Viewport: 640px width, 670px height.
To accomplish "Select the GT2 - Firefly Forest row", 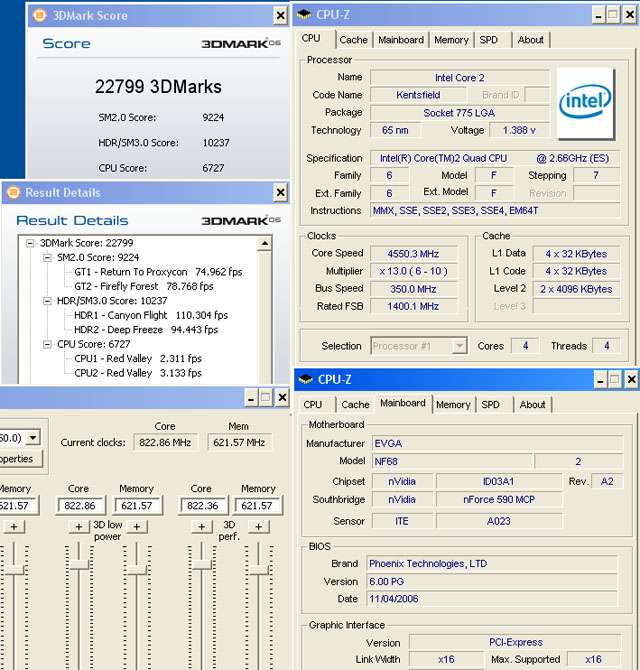I will (x=144, y=286).
